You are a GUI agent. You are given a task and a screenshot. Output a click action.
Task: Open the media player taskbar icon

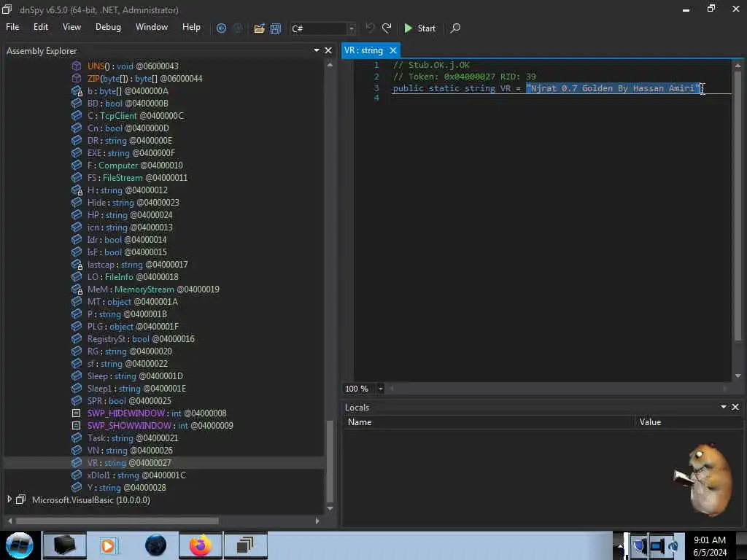[108, 545]
